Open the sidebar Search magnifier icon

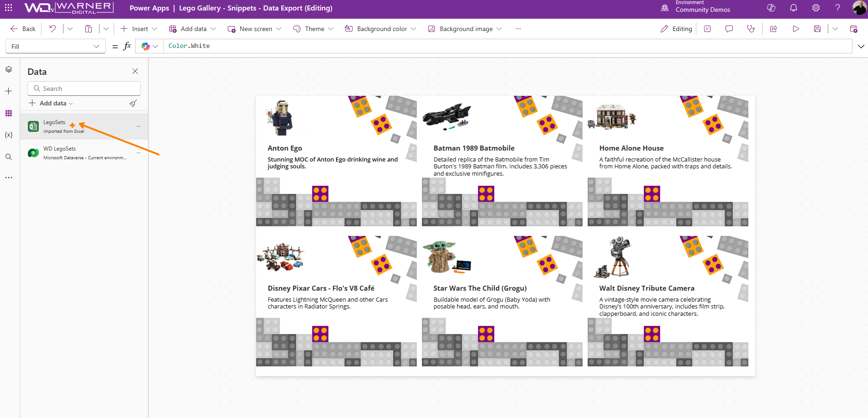point(9,157)
